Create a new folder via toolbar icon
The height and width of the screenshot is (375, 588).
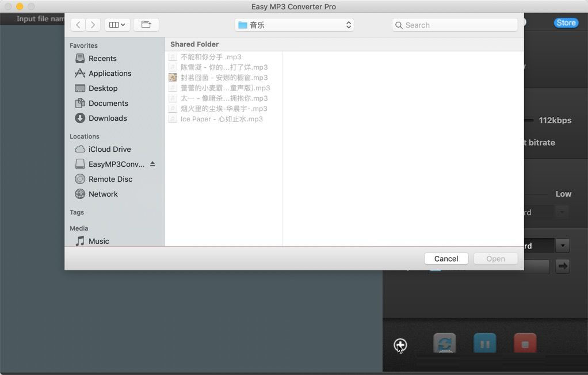click(x=146, y=25)
